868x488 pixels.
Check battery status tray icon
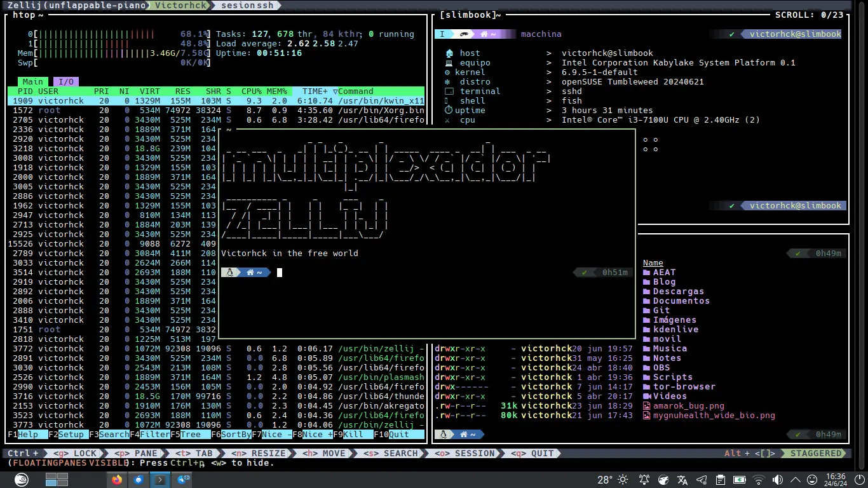click(740, 480)
